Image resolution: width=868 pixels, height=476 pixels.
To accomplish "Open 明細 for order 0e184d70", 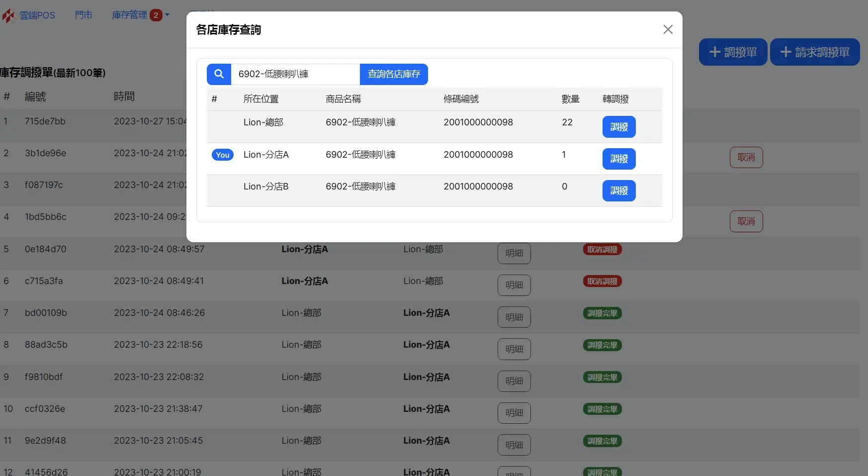I will click(514, 253).
